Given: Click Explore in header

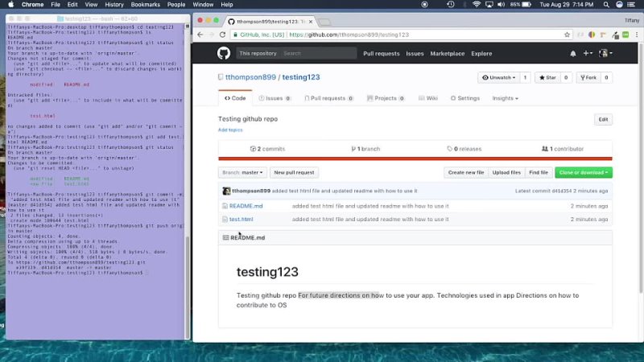Looking at the screenshot, I should click(x=481, y=53).
